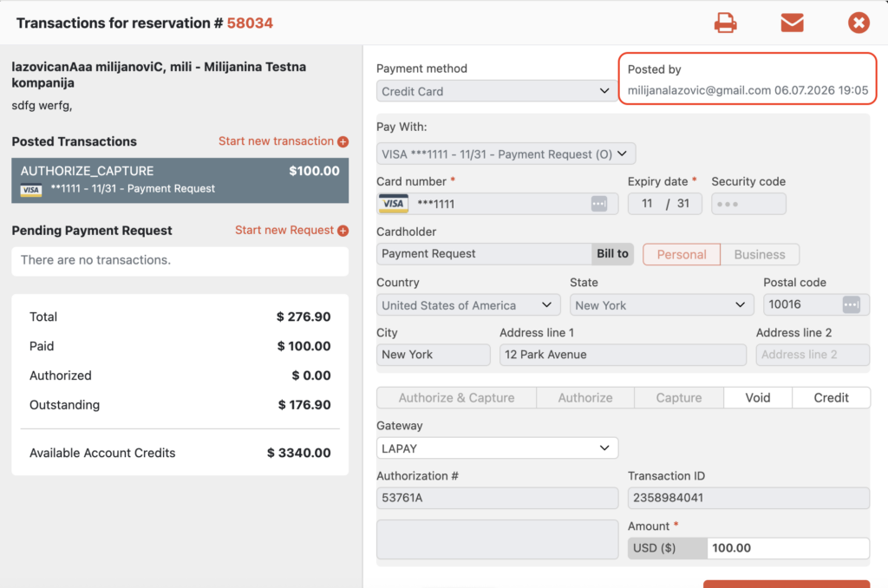The height and width of the screenshot is (588, 888).
Task: Open reservation number 58034 link
Action: [250, 23]
